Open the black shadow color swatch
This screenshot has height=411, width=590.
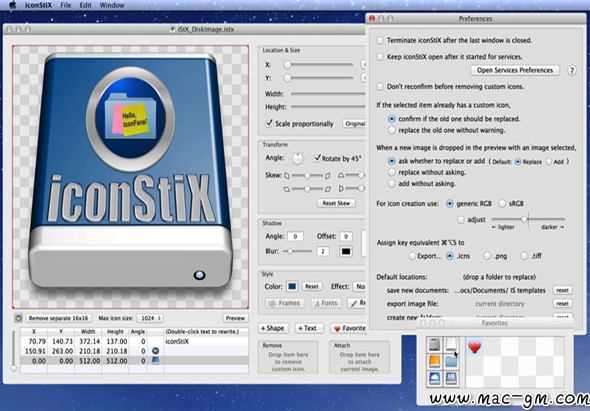click(x=346, y=251)
